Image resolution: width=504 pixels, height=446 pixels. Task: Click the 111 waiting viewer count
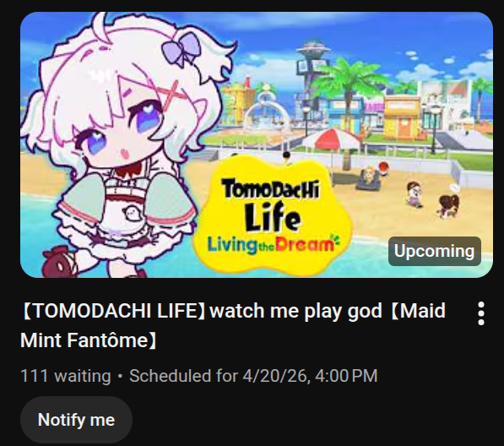[x=66, y=376]
